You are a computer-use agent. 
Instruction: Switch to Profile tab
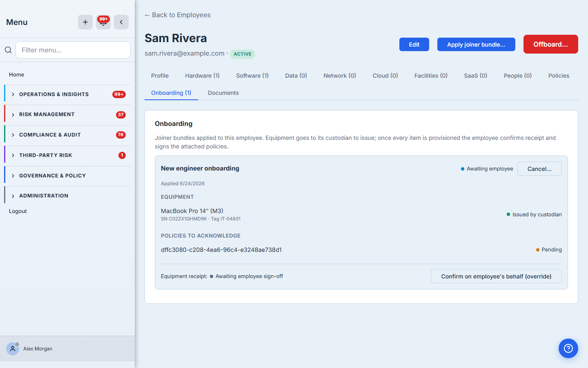click(x=160, y=76)
